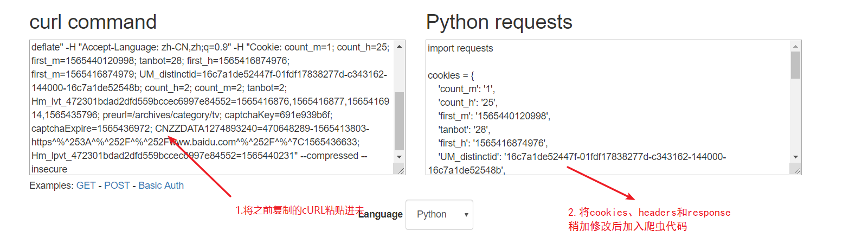The width and height of the screenshot is (868, 243).
Task: Click the Python requests scrollbar up arrow
Action: click(795, 47)
